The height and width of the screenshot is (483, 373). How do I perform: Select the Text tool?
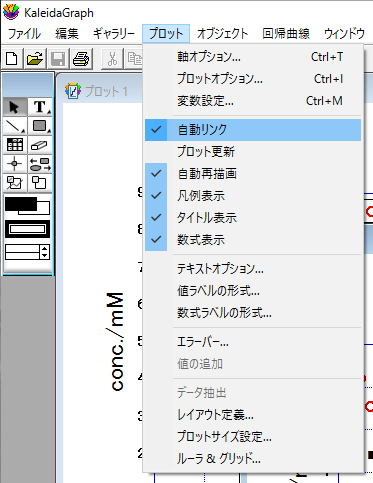point(40,107)
